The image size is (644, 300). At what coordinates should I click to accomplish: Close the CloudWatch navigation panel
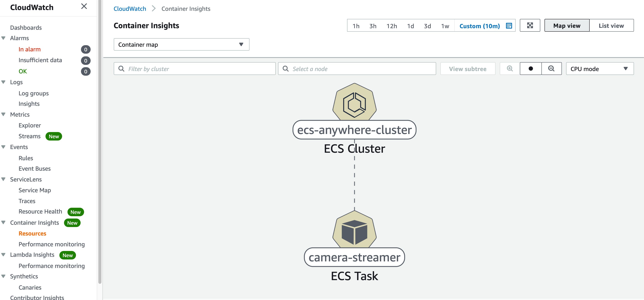(x=84, y=6)
